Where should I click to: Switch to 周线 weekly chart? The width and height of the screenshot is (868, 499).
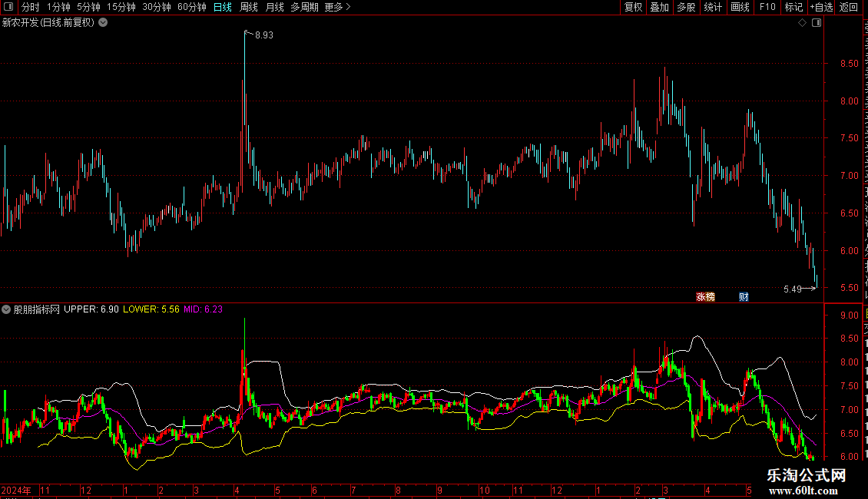(x=249, y=7)
